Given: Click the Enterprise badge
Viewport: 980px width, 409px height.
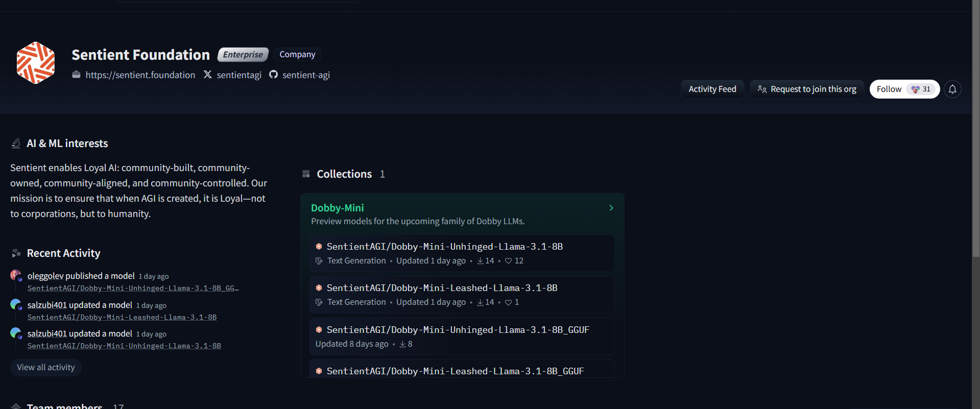Looking at the screenshot, I should (243, 55).
